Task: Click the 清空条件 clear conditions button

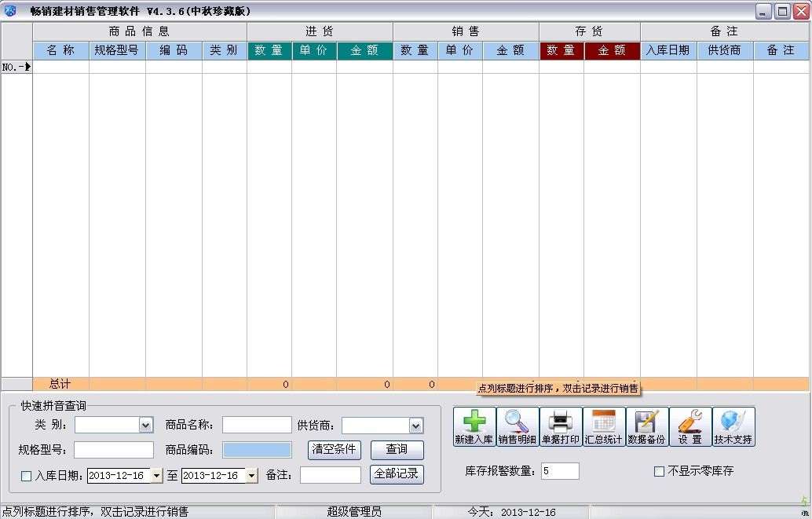Action: [x=335, y=450]
